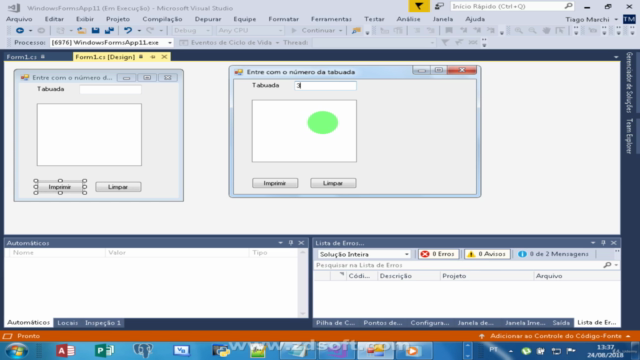Viewport: 640px width, 360px height.
Task: Expand the Continuar button dropdown arrow
Action: coord(340,31)
